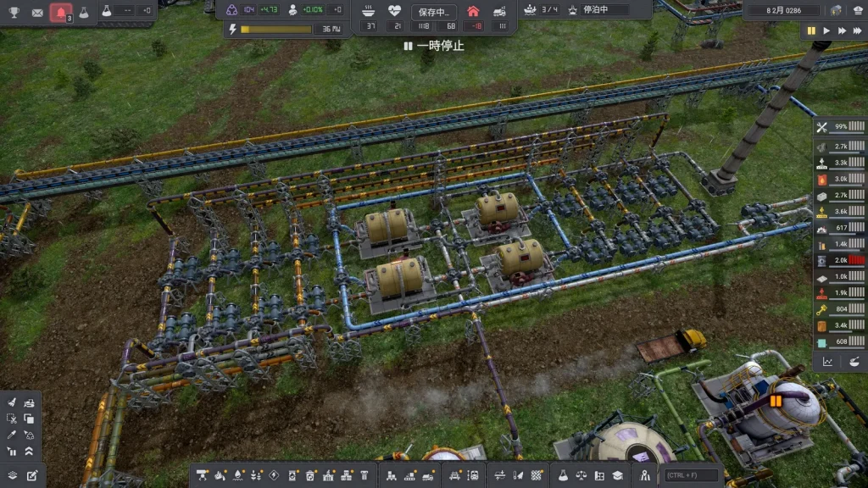Open the mail messages icon
Screen dimensions: 868x488
(x=37, y=12)
